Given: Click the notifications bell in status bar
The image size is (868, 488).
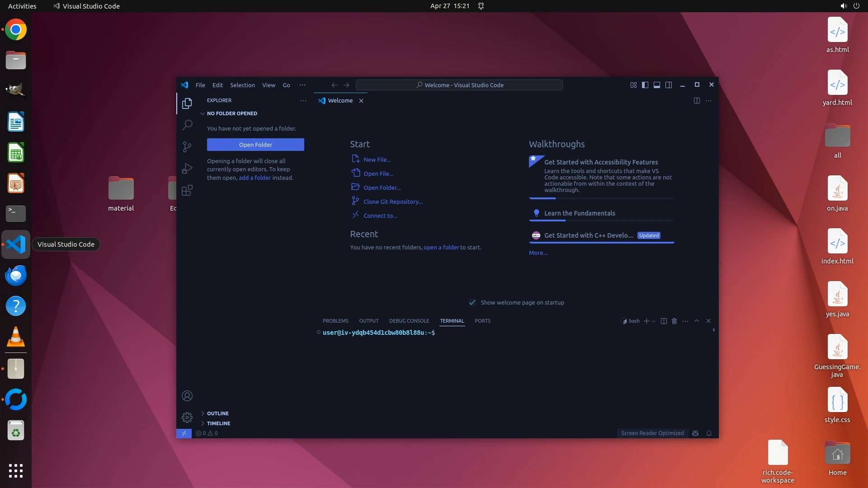Looking at the screenshot, I should point(709,433).
